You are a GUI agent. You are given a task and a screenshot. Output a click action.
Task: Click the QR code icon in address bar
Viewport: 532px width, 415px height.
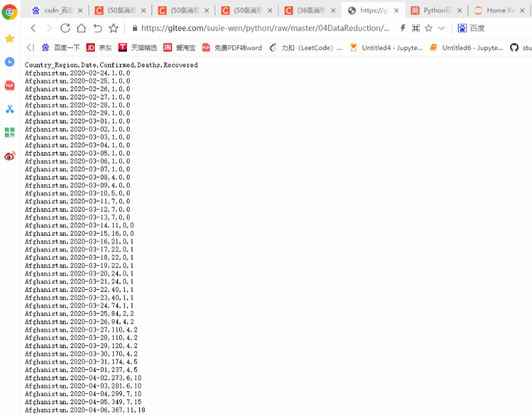[x=415, y=28]
